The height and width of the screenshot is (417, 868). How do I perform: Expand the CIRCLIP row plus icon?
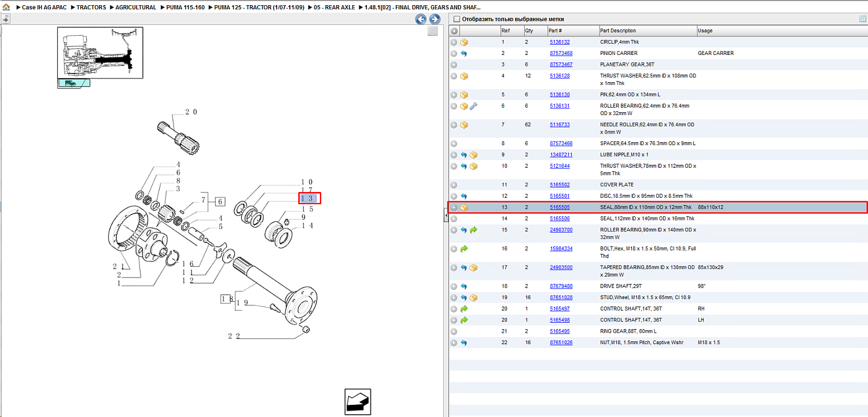pos(454,42)
